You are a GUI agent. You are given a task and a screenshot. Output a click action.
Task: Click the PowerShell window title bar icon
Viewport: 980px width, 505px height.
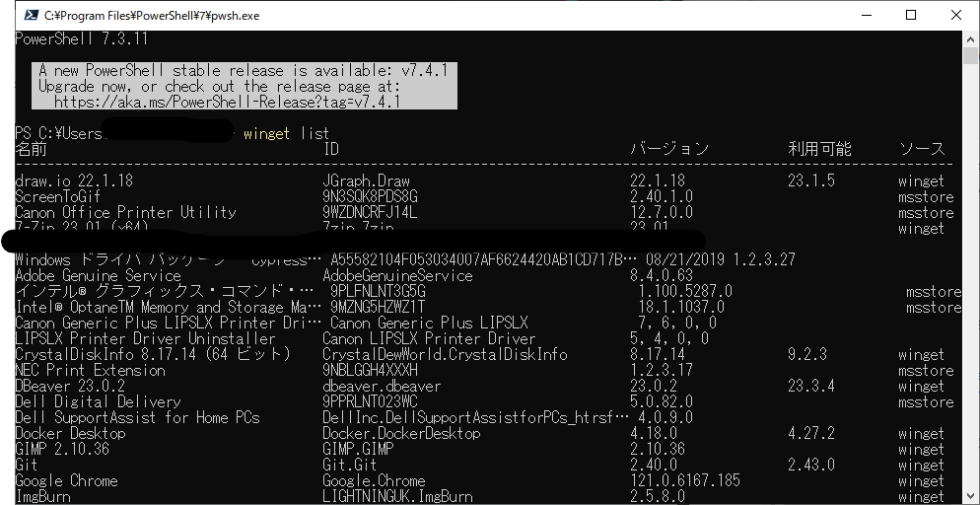coord(31,15)
